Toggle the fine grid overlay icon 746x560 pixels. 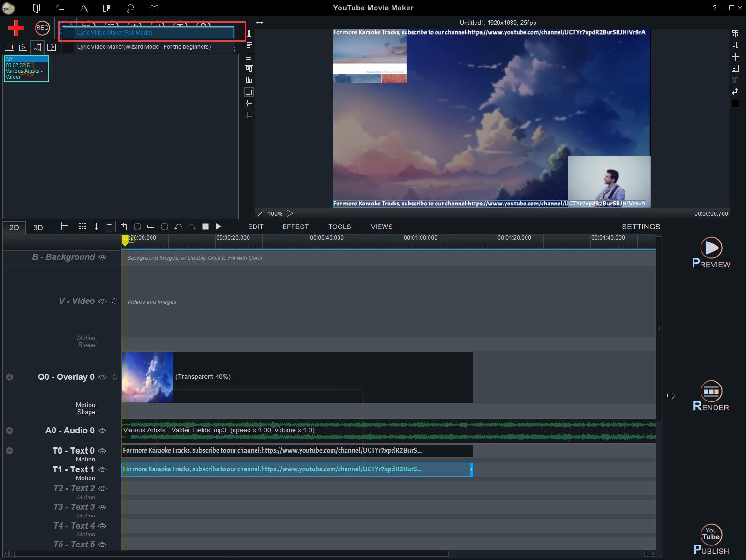[x=249, y=103]
